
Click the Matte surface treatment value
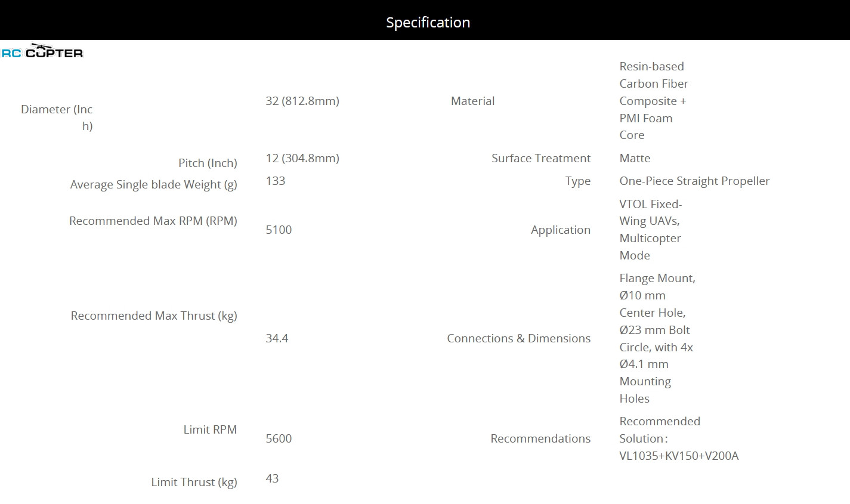tap(635, 158)
